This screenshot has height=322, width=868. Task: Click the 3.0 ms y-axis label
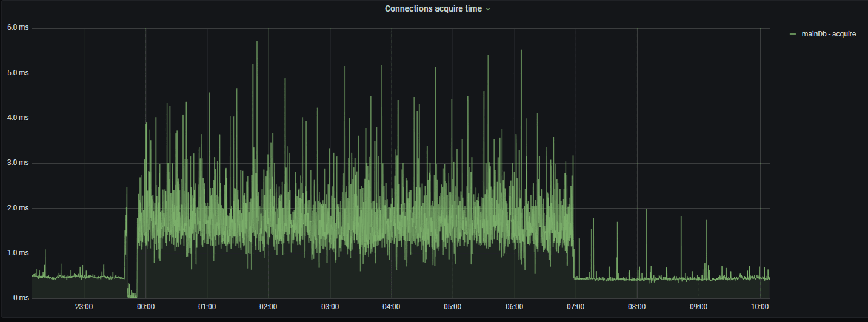pyautogui.click(x=18, y=163)
